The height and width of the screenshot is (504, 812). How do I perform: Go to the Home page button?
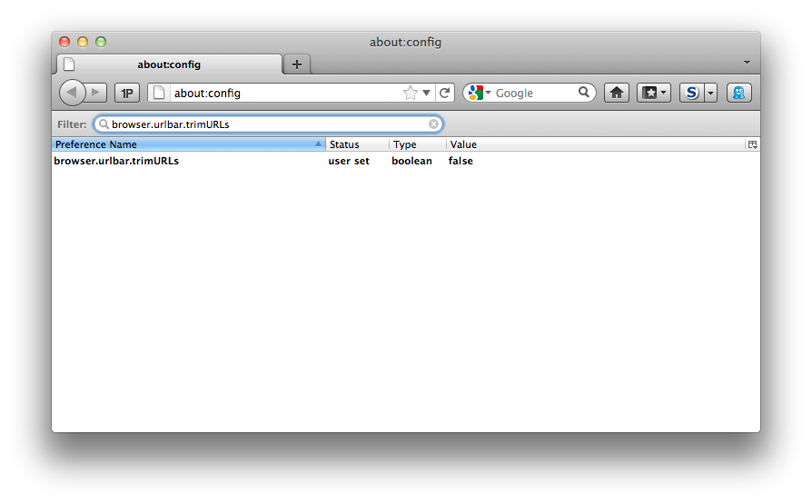pyautogui.click(x=616, y=93)
